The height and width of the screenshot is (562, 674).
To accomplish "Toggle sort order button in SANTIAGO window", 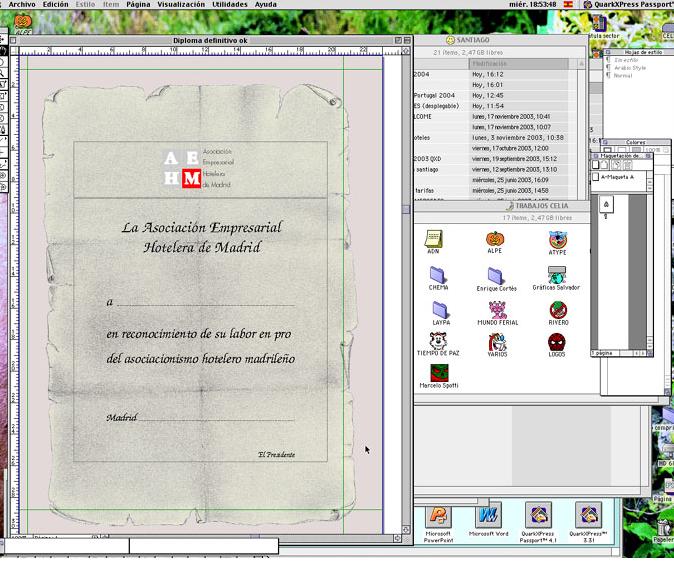I will point(581,64).
